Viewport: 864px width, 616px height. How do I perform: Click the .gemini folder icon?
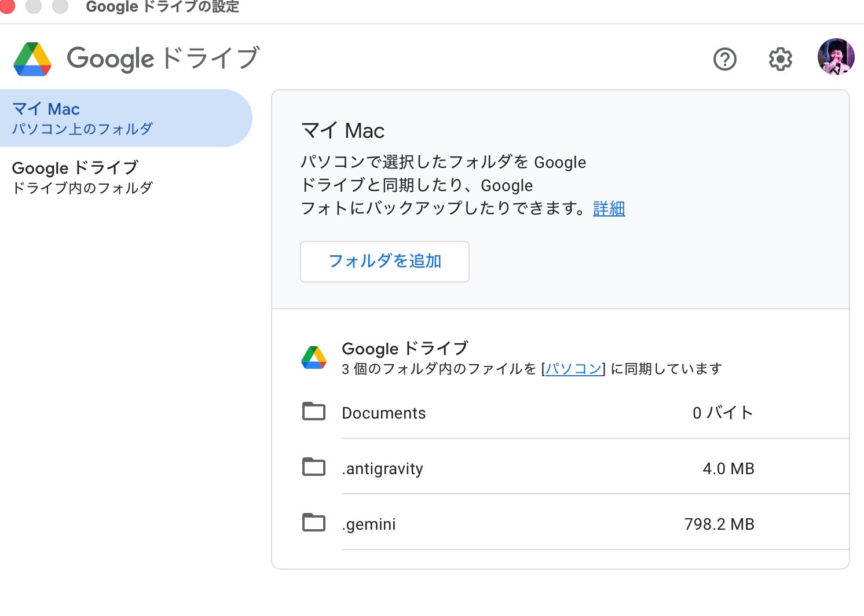coord(314,523)
